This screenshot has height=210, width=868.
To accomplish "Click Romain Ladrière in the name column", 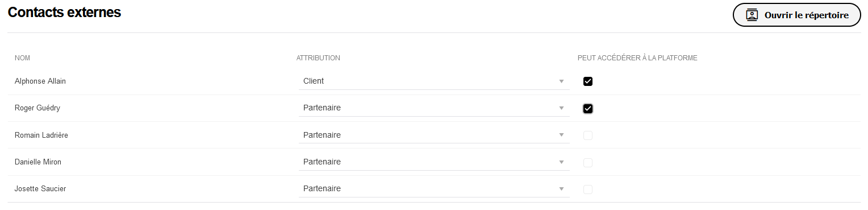I will [x=41, y=135].
